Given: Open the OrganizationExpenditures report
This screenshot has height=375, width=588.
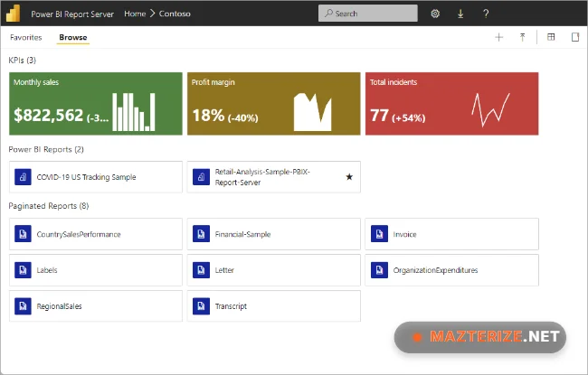Looking at the screenshot, I should tap(452, 270).
